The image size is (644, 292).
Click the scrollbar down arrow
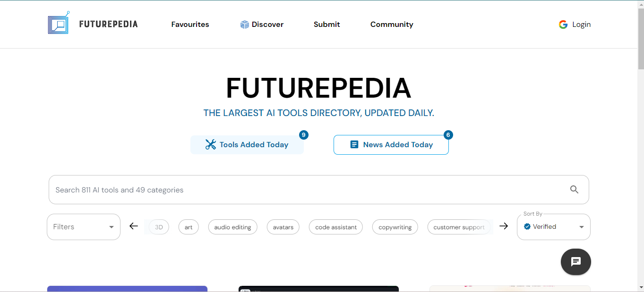[x=641, y=287]
